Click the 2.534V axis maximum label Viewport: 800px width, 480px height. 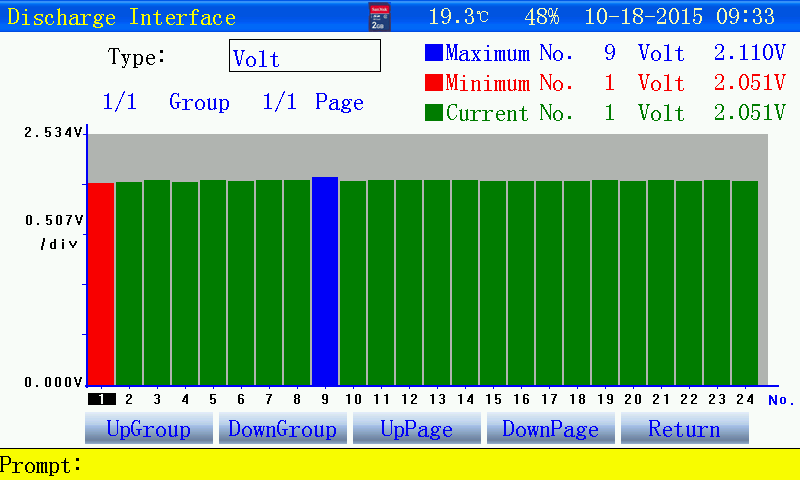point(54,133)
